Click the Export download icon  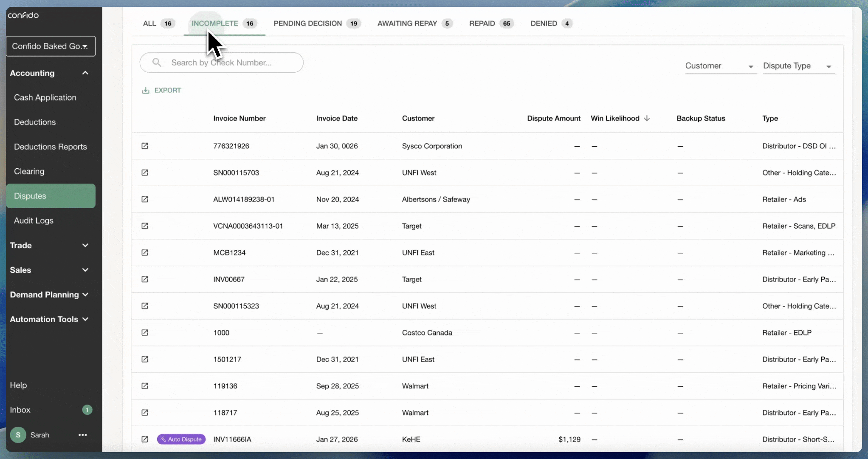click(146, 90)
